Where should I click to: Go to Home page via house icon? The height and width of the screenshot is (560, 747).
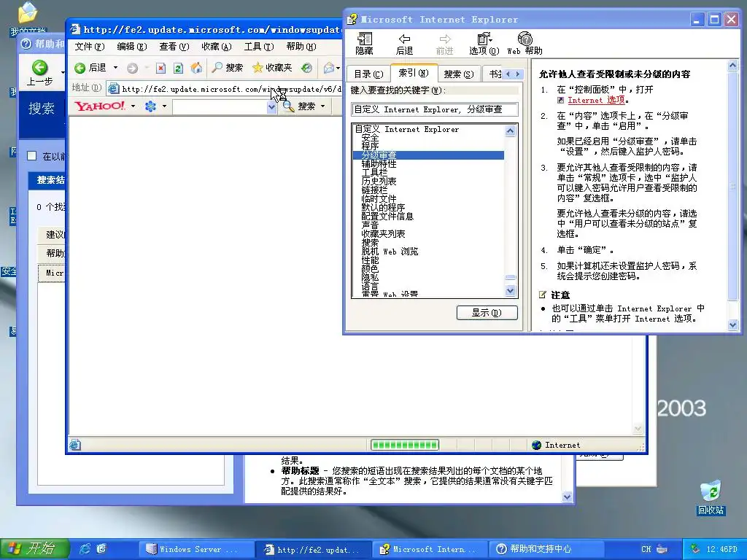click(196, 68)
